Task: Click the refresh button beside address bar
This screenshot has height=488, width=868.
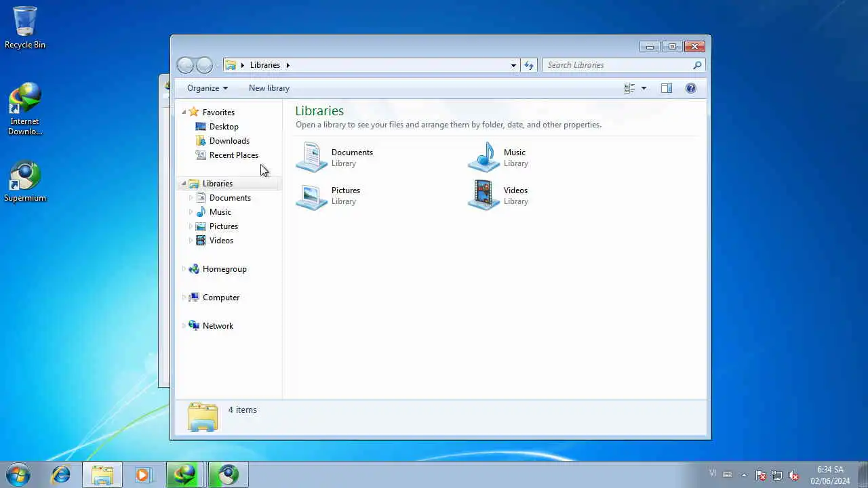Action: (x=529, y=65)
